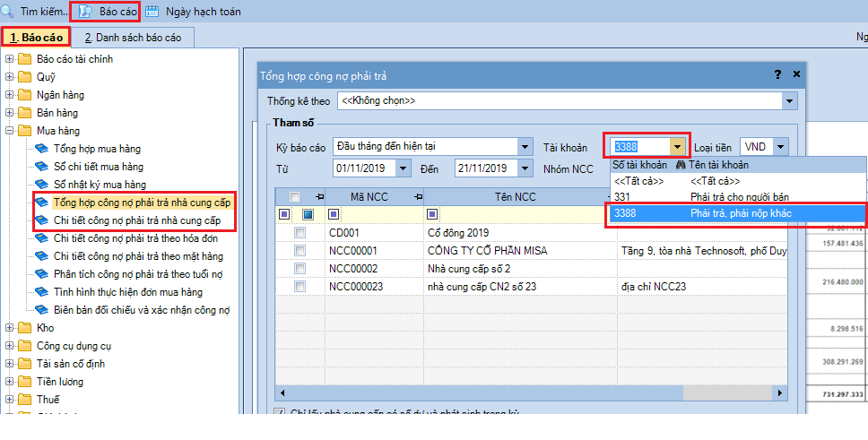Switch to the 1. Báo cáo tab
868x440 pixels.
click(x=36, y=38)
